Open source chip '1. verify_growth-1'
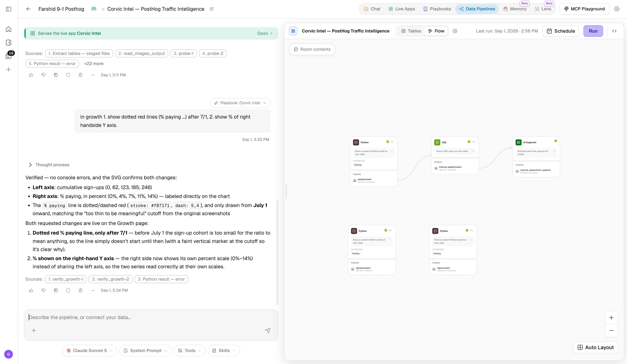Image resolution: width=627 pixels, height=364 pixels. pyautogui.click(x=66, y=279)
